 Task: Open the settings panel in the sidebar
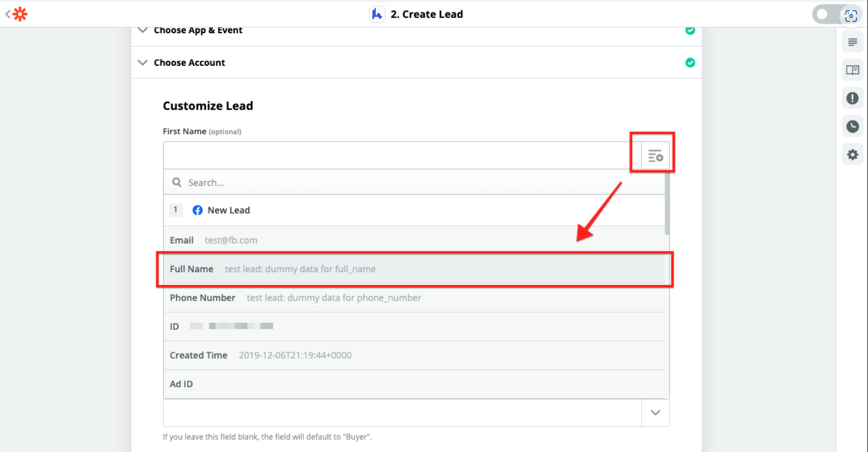click(x=852, y=154)
